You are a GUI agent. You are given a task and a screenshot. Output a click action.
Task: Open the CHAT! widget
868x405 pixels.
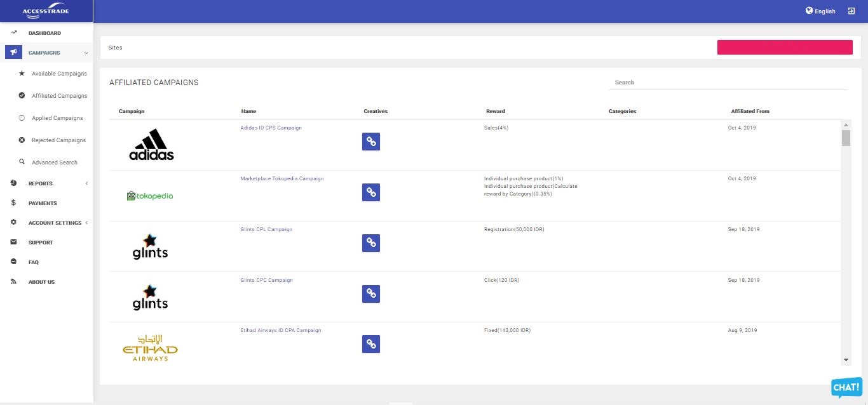(x=846, y=387)
